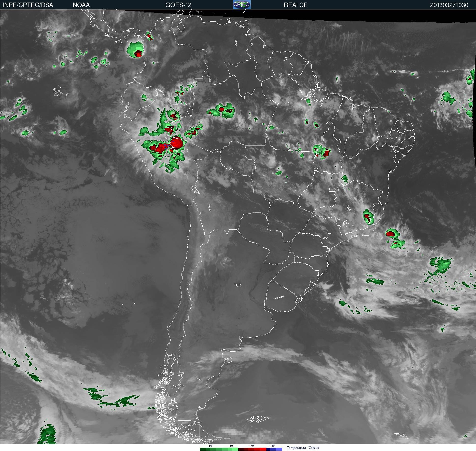Image resolution: width=476 pixels, height=451 pixels.
Task: Click the -70 label on the temperature scale
Action: (251, 446)
